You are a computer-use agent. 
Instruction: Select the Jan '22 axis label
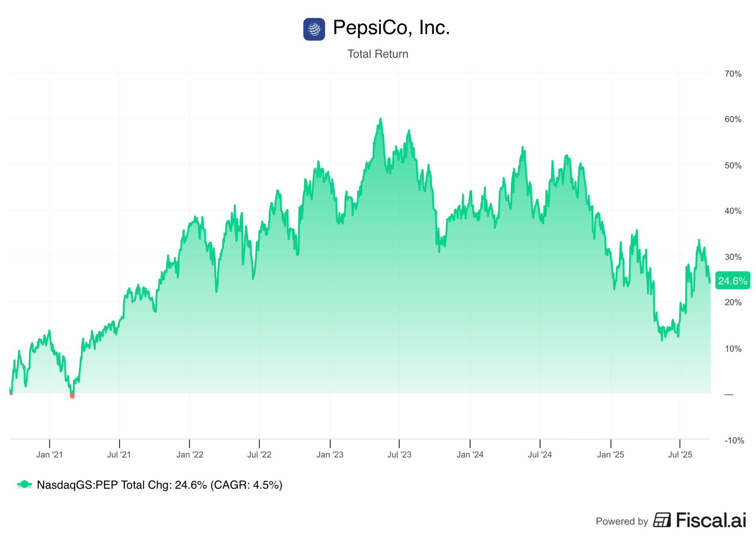pyautogui.click(x=190, y=454)
